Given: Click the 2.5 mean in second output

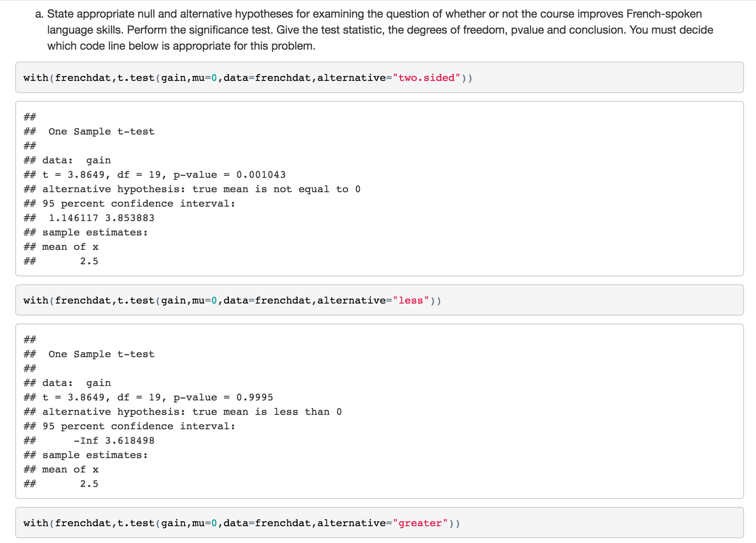Looking at the screenshot, I should click(x=89, y=484).
